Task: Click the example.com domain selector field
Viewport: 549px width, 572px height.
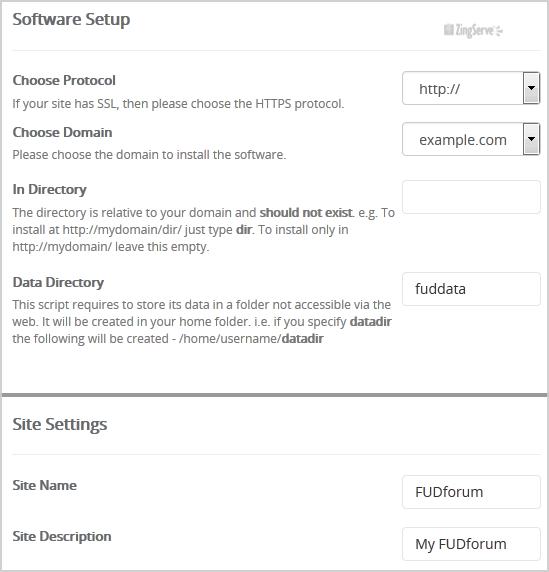Action: pyautogui.click(x=471, y=139)
